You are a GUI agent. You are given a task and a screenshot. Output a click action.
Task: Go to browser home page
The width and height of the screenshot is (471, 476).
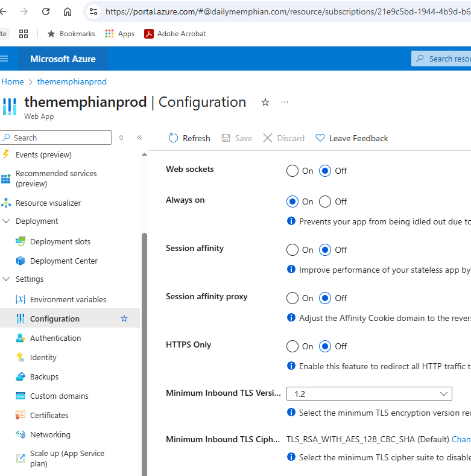click(68, 11)
